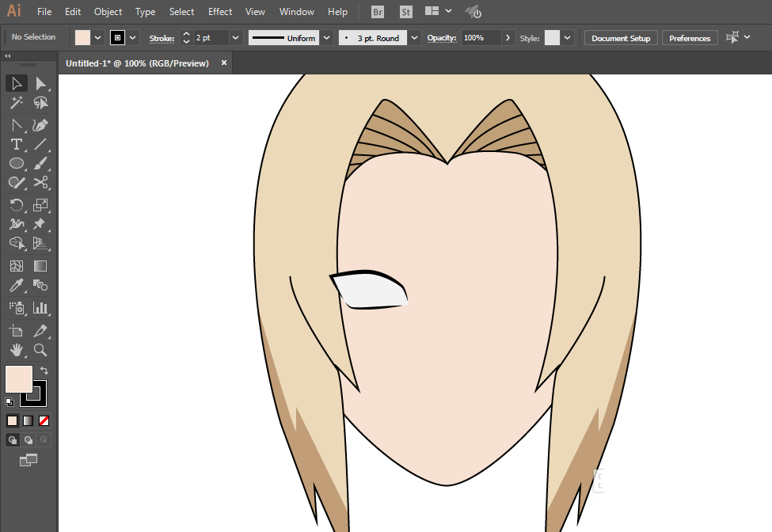This screenshot has height=532, width=772.
Task: Click the GPU Performance rocket icon
Action: point(473,12)
